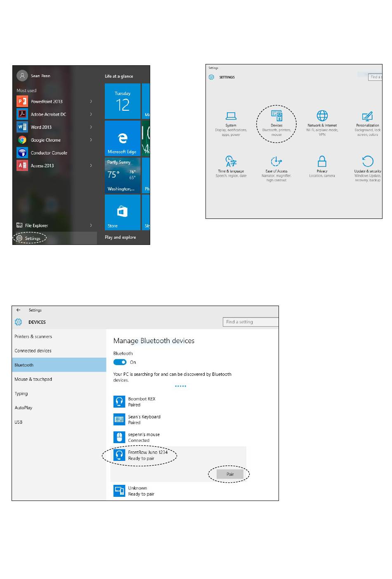Image resolution: width=392 pixels, height=579 pixels.
Task: Click the Conductor Console icon
Action: coord(22,153)
